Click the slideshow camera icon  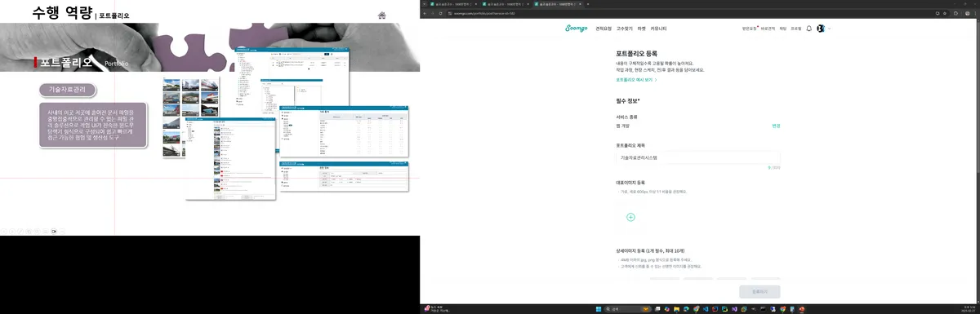coord(53,232)
